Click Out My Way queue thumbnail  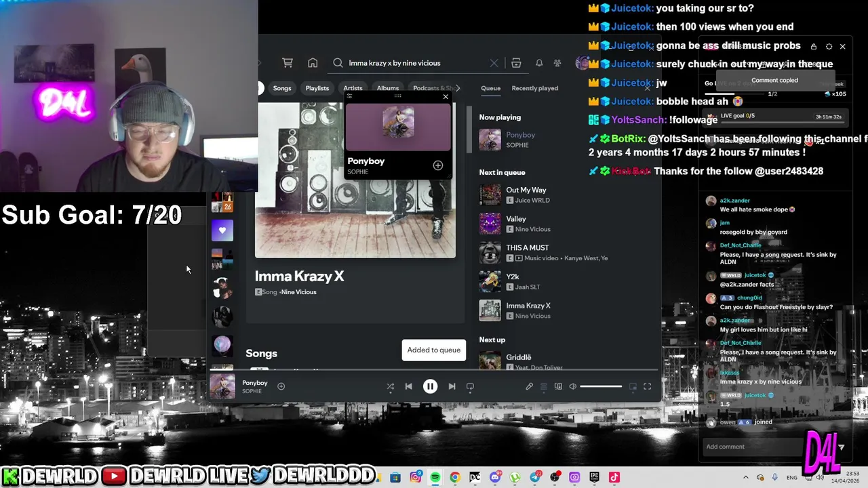[x=490, y=195]
